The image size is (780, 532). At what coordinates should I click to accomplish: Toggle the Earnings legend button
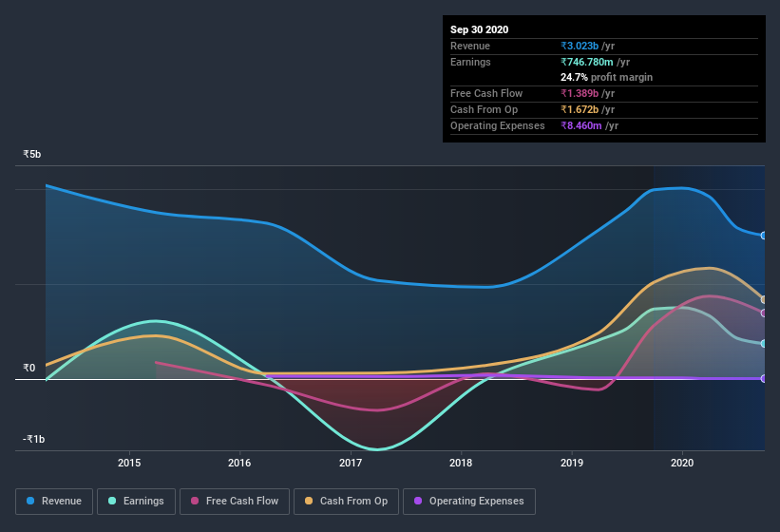pyautogui.click(x=136, y=502)
